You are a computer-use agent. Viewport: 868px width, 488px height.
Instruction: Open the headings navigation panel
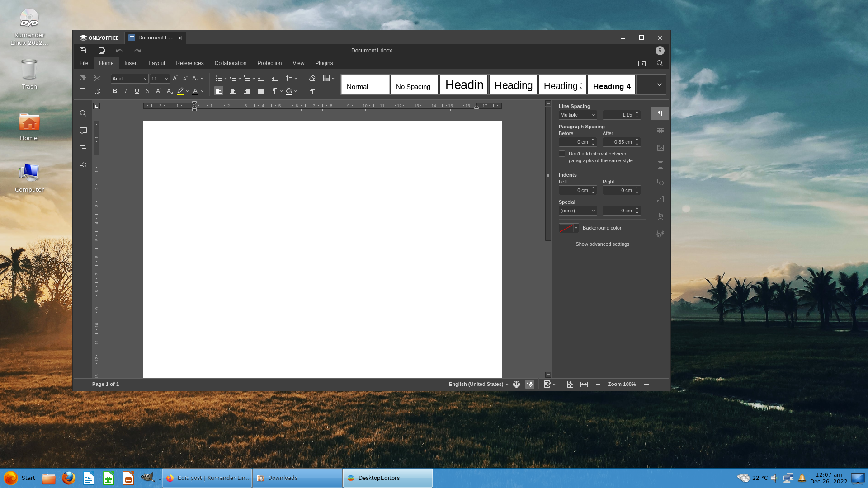(x=83, y=148)
